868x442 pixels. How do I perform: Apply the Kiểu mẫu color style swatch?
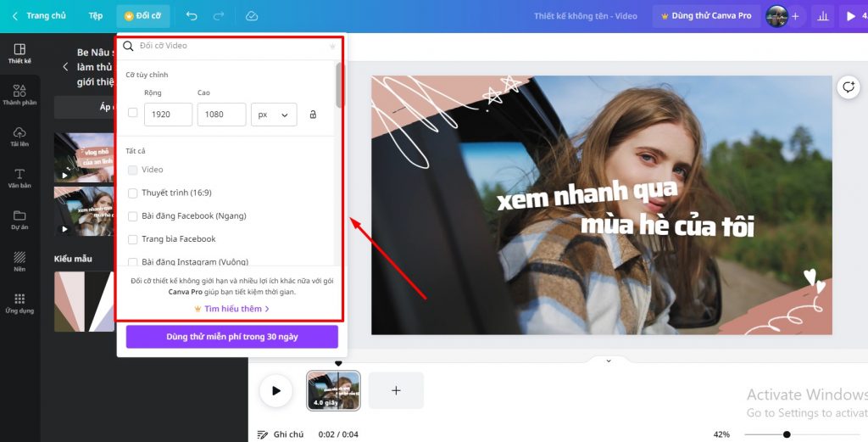click(x=84, y=301)
